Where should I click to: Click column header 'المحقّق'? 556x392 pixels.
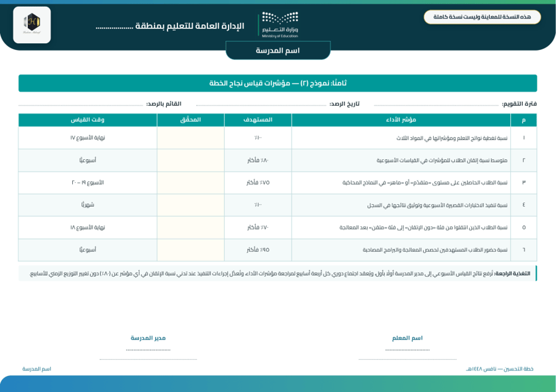(190, 120)
